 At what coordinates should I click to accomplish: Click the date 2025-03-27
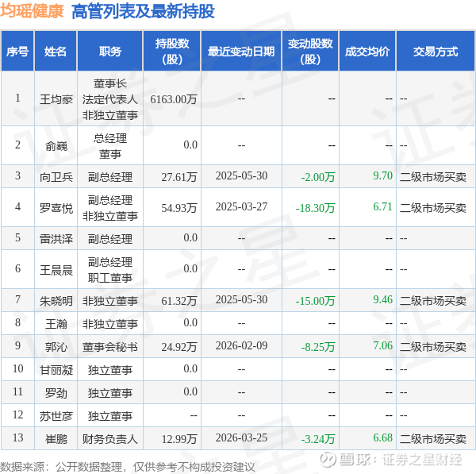click(x=241, y=206)
